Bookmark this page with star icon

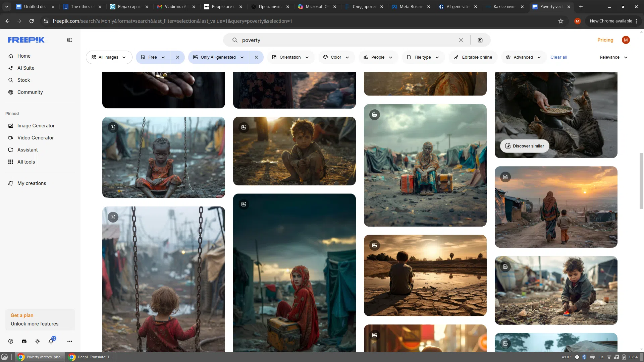[x=561, y=21]
